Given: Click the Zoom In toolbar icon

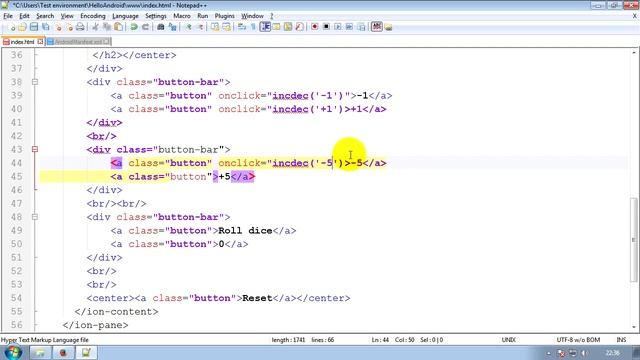Looking at the screenshot, I should [188, 27].
